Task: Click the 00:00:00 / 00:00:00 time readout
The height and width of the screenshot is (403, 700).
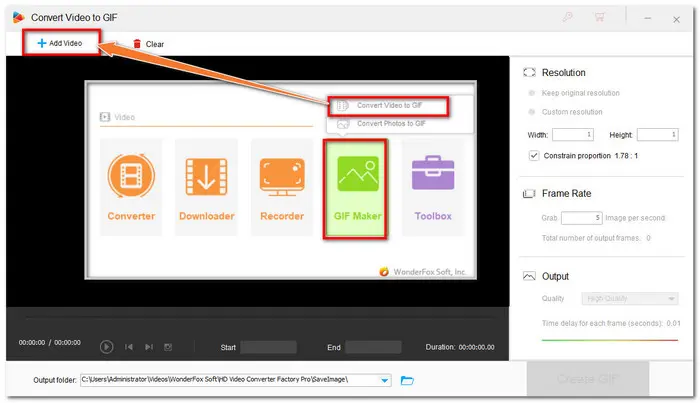Action: (x=50, y=342)
